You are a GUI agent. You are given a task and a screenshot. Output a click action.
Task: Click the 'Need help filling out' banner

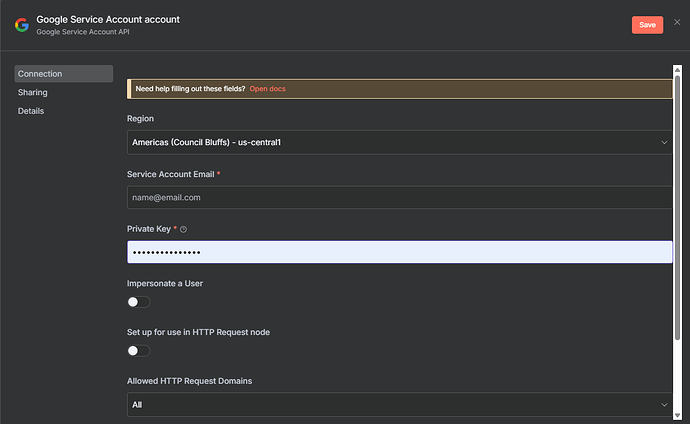[190, 89]
